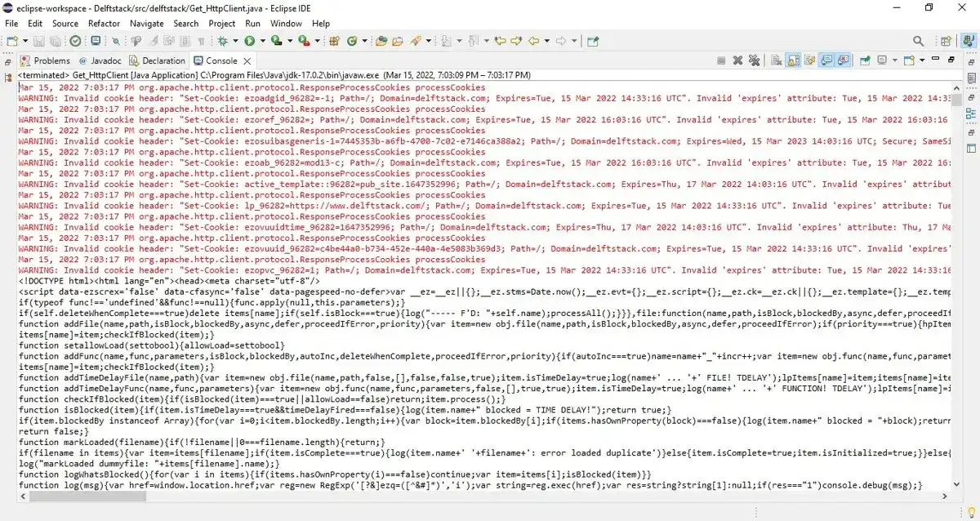Expand the Back history dropdown arrow

[547, 41]
